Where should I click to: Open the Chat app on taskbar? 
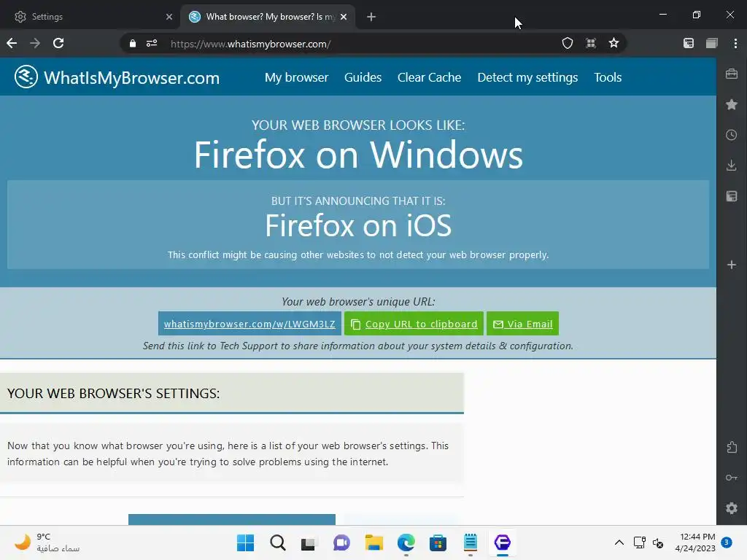(x=341, y=542)
